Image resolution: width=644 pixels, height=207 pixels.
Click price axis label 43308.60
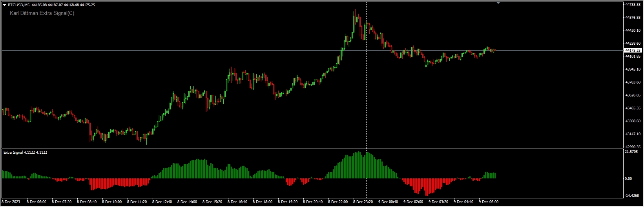click(633, 121)
